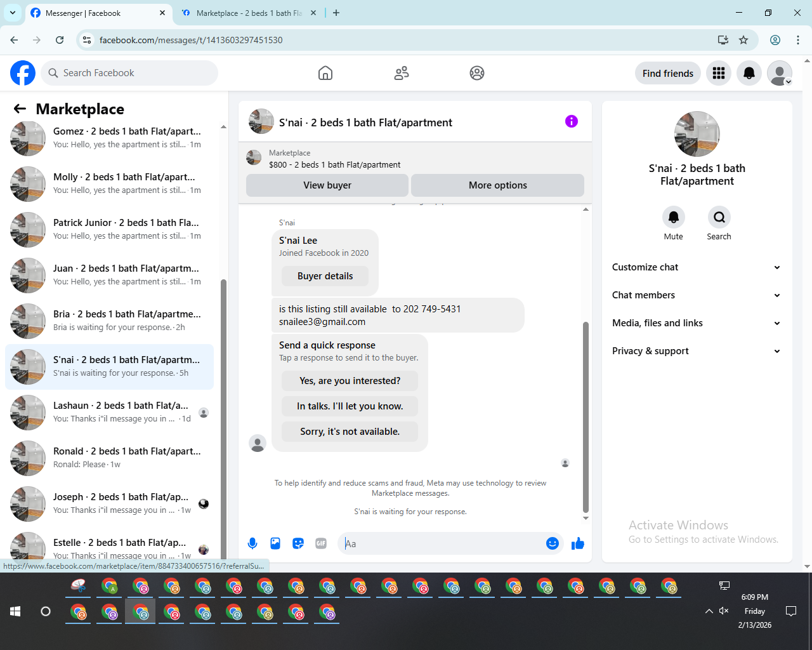Search in conversation magnifier icon

click(719, 217)
